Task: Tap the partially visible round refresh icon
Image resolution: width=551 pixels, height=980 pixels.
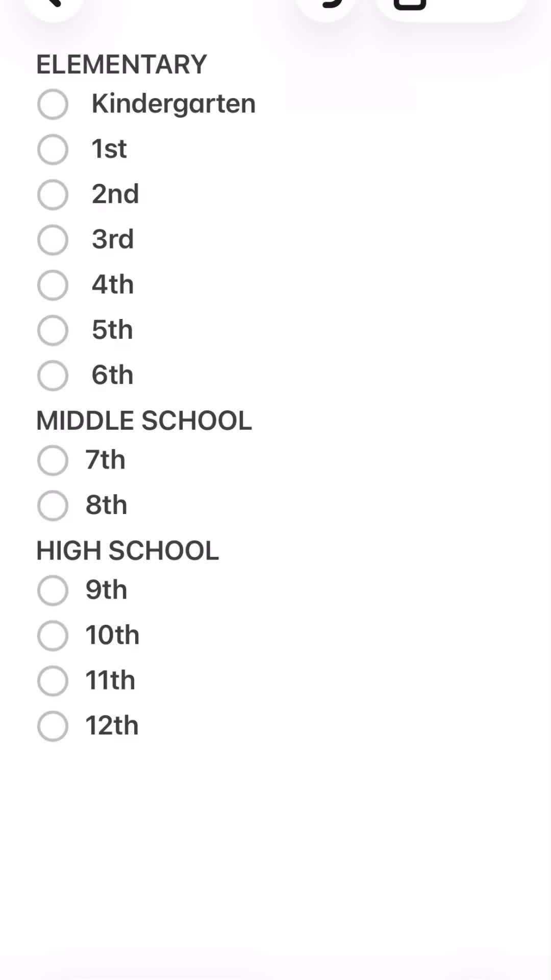Action: click(326, 5)
